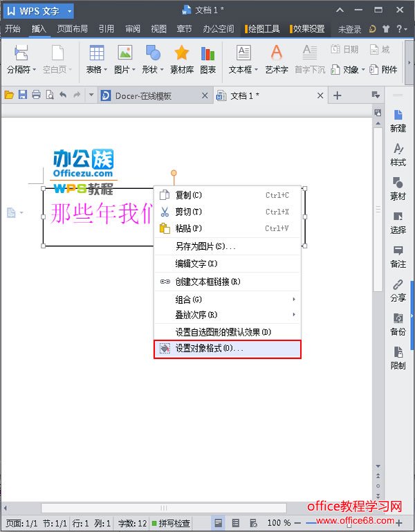Save document with floppy disk icon
This screenshot has width=415, height=532.
point(23,95)
